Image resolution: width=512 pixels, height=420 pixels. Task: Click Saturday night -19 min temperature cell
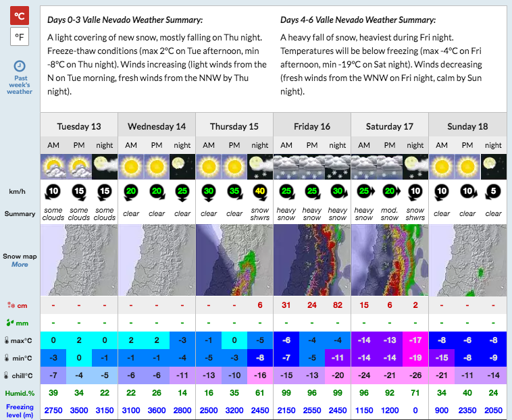415,358
